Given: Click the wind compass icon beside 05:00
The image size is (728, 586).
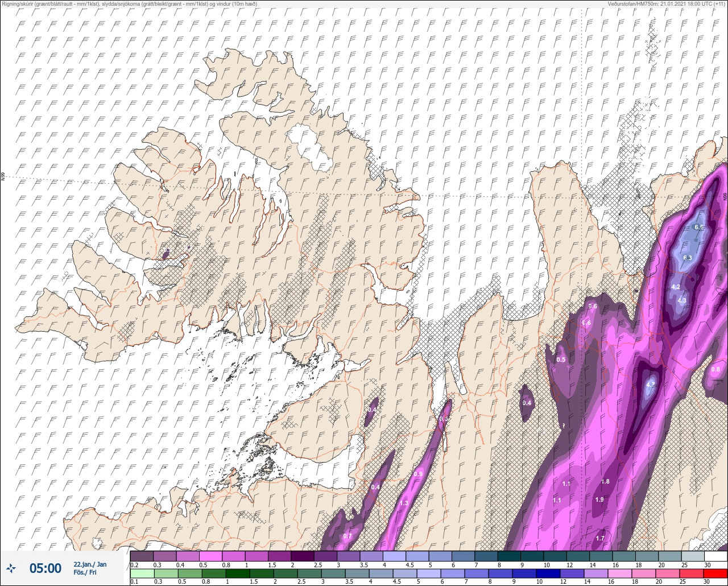Looking at the screenshot, I should point(11,568).
